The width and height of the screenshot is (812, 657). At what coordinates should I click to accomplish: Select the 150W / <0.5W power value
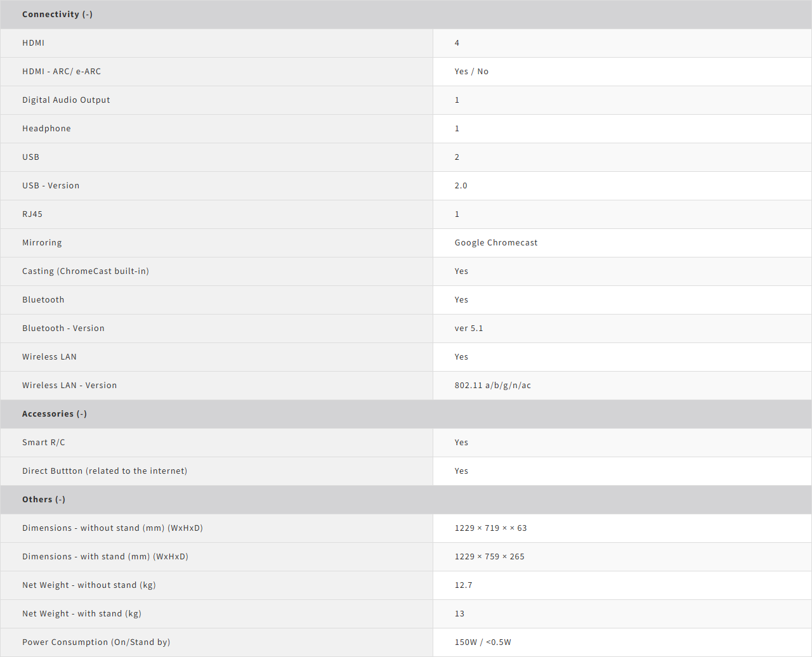(x=483, y=642)
